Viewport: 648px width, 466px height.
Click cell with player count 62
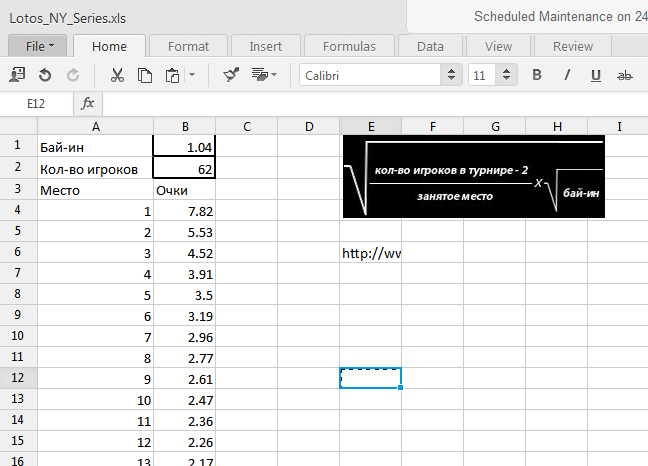coord(184,168)
